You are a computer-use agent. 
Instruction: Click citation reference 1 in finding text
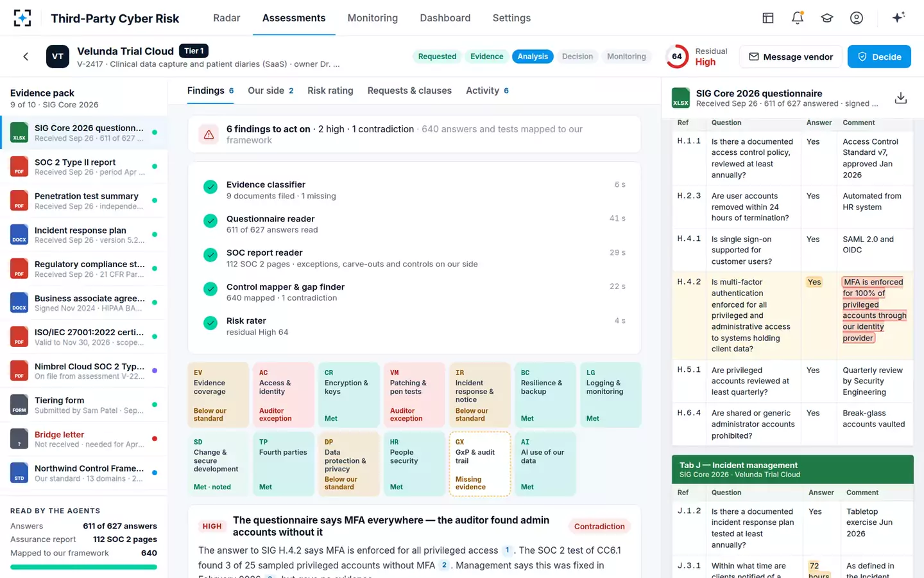coord(507,550)
